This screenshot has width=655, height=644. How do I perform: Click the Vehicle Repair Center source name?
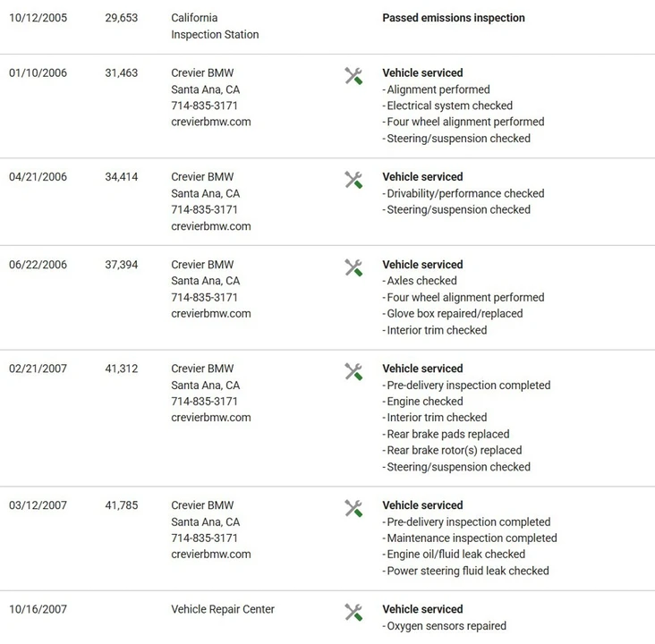pyautogui.click(x=223, y=609)
